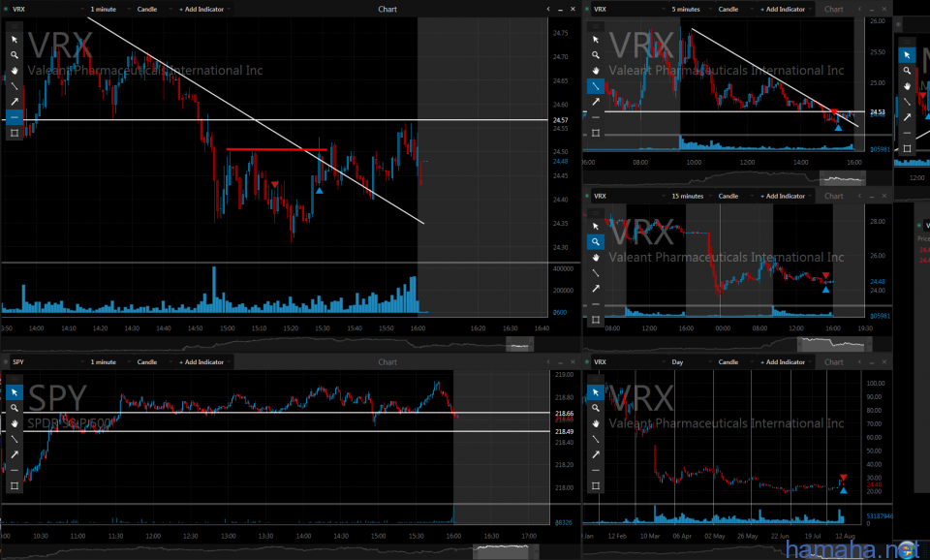Select the rectangle tool in VRX 1 minute chart
Image resolution: width=930 pixels, height=560 pixels.
(15, 133)
